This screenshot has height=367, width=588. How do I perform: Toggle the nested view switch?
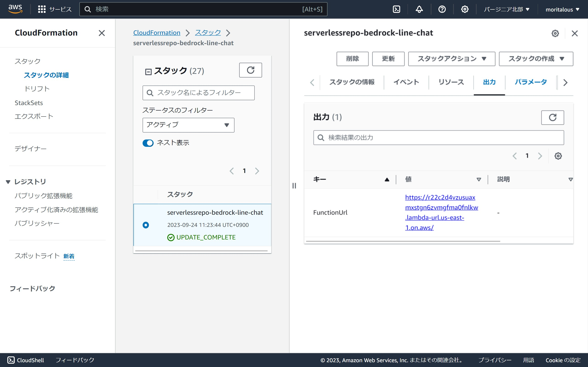pos(148,143)
